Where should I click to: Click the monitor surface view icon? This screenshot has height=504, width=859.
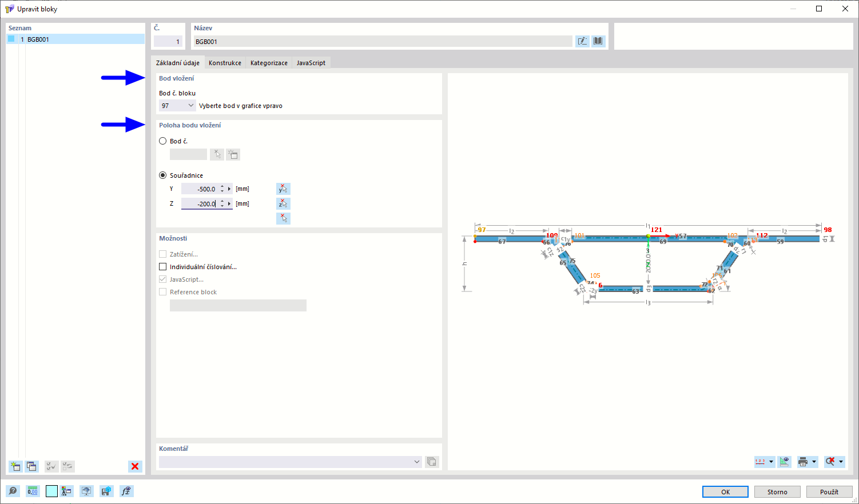coord(86,491)
